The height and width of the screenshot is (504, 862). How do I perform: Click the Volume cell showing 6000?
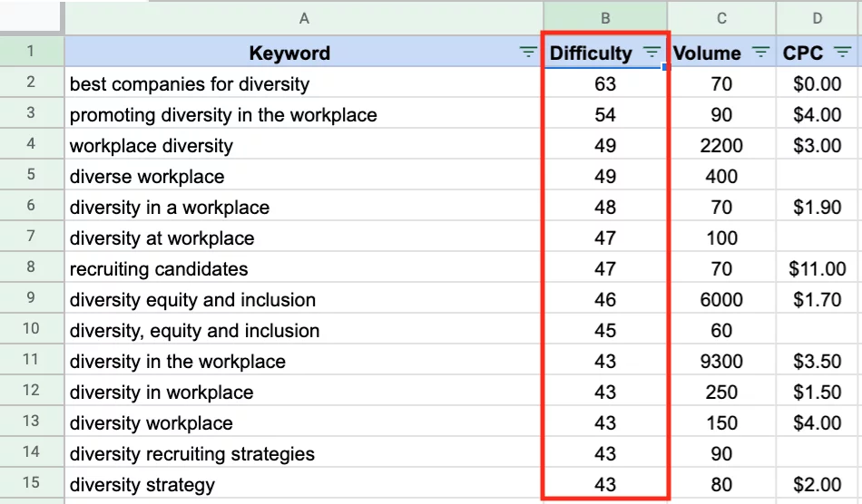click(721, 300)
